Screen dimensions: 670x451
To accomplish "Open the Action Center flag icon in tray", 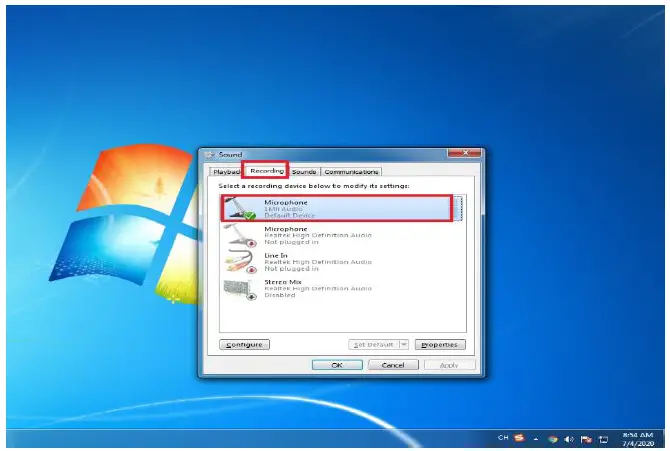I will [x=586, y=439].
